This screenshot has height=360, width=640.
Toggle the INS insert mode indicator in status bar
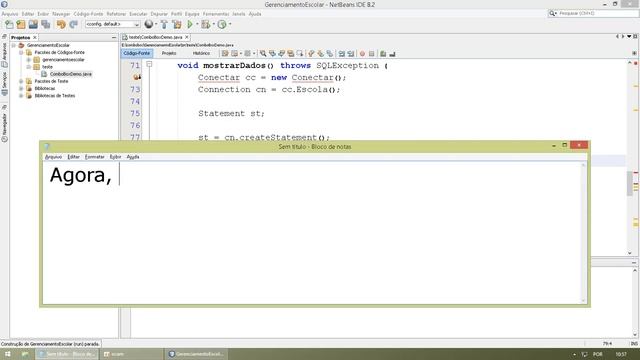pos(634,344)
